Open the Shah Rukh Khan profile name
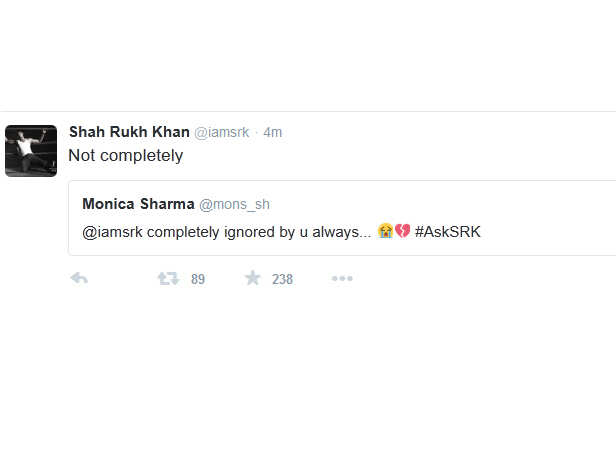The height and width of the screenshot is (450, 616). point(129,132)
